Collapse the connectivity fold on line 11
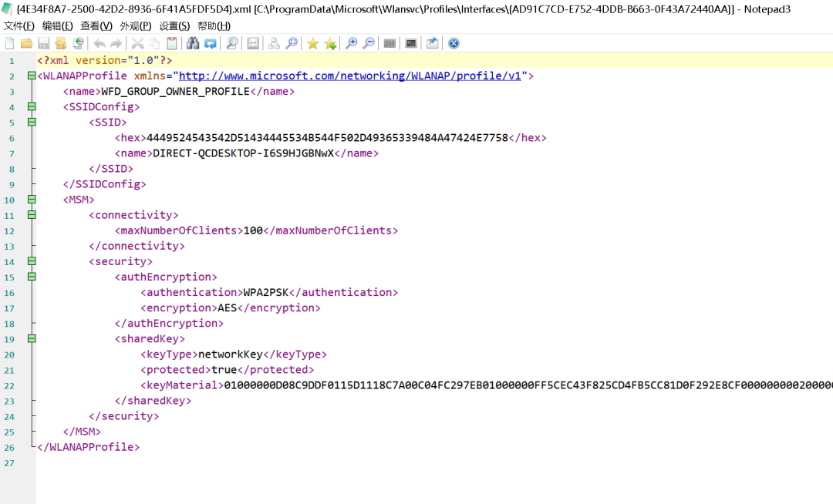The height and width of the screenshot is (504, 833). (x=32, y=215)
